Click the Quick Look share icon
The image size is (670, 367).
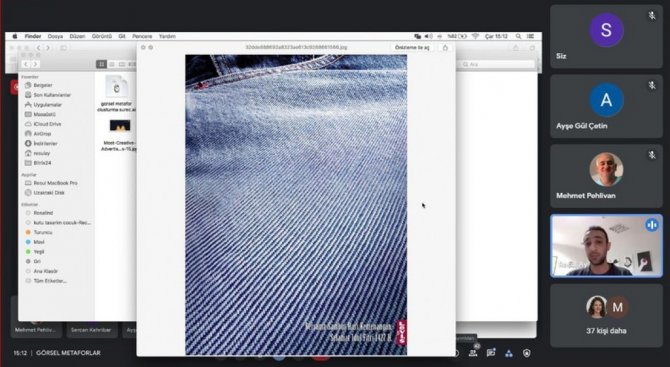tap(445, 47)
